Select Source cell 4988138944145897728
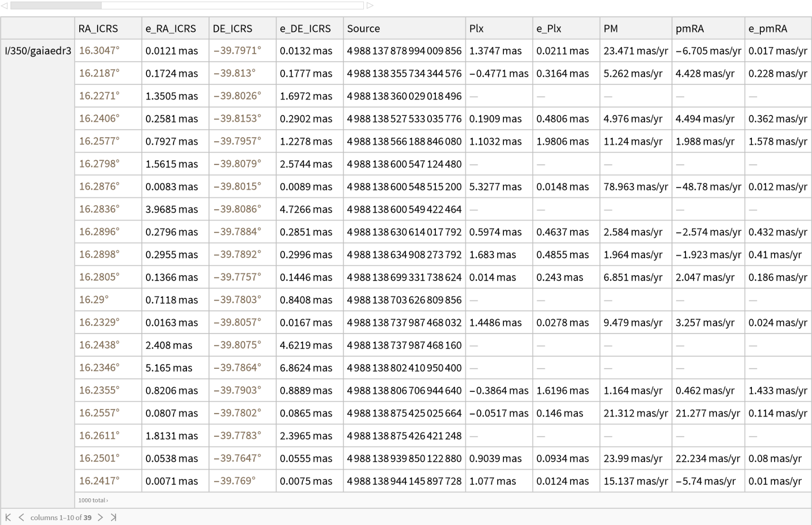 click(404, 481)
